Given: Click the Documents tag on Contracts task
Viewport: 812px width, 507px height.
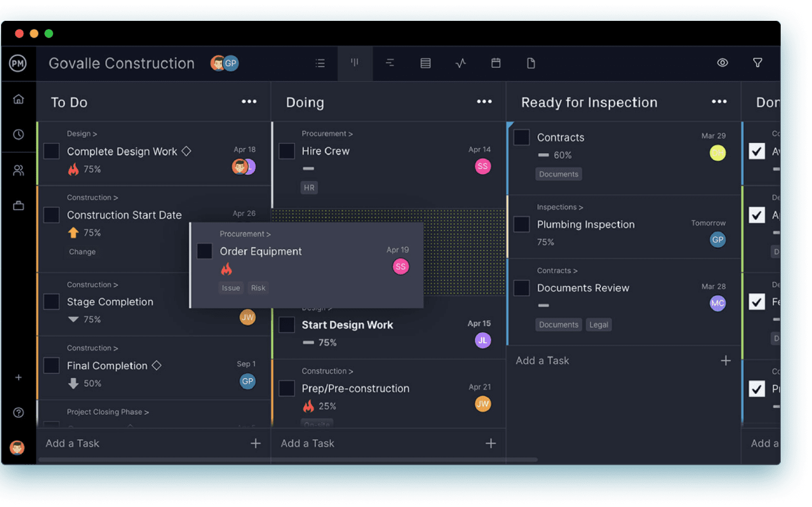Looking at the screenshot, I should (558, 174).
